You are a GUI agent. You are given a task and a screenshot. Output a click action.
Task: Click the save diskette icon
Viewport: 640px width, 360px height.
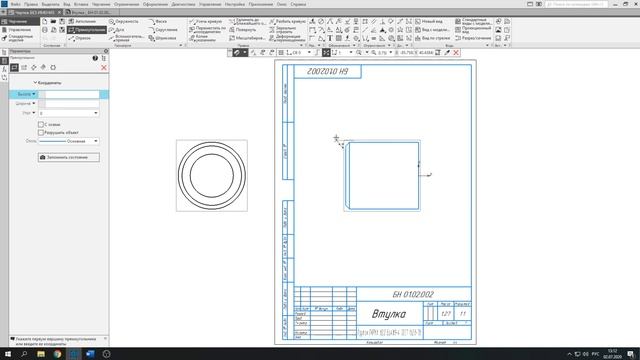tap(62, 21)
